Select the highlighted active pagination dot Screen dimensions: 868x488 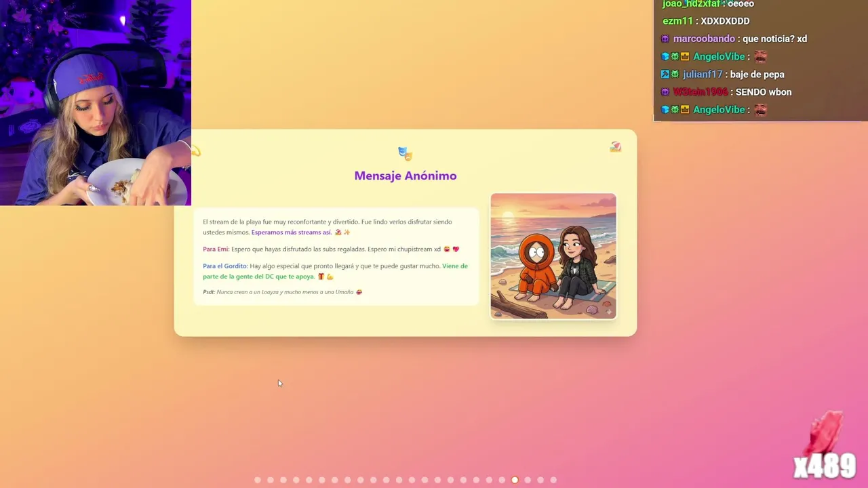515,480
